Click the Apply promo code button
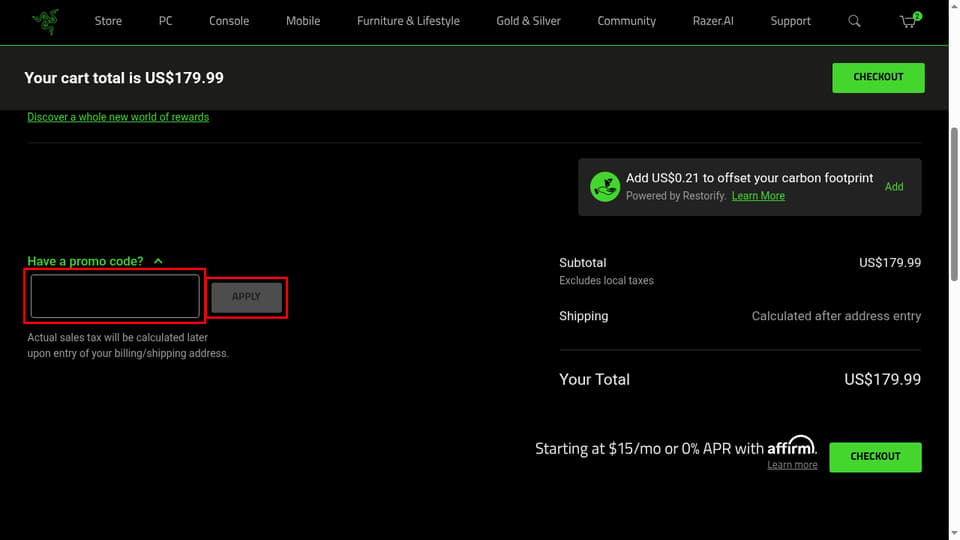Screen dimensions: 960x540 [x=247, y=297]
